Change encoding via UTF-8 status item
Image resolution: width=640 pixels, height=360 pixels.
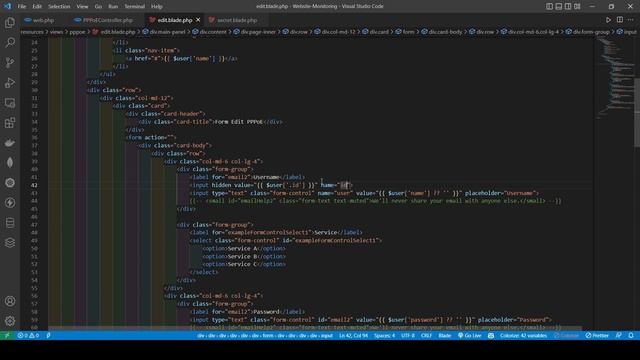coord(408,336)
